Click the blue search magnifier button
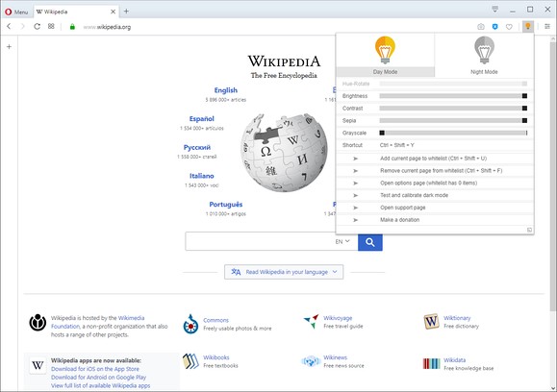Screen dimensions: 557x392 click(x=369, y=242)
